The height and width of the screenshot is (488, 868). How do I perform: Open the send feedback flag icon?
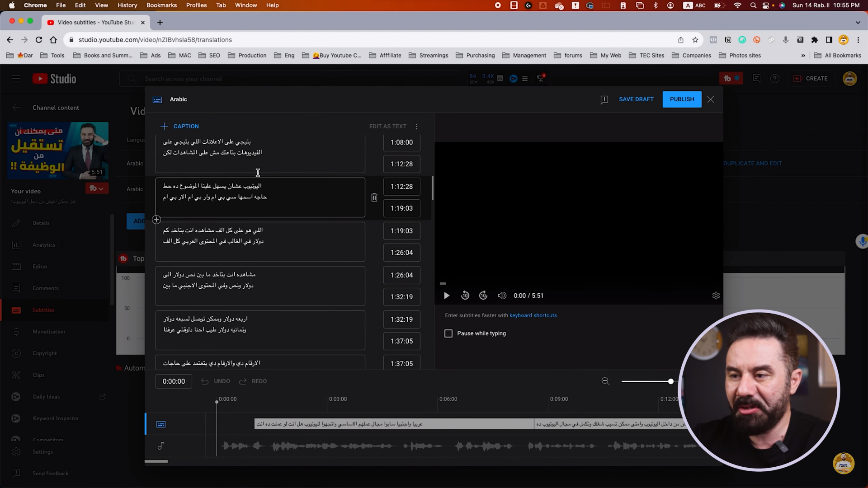[604, 99]
